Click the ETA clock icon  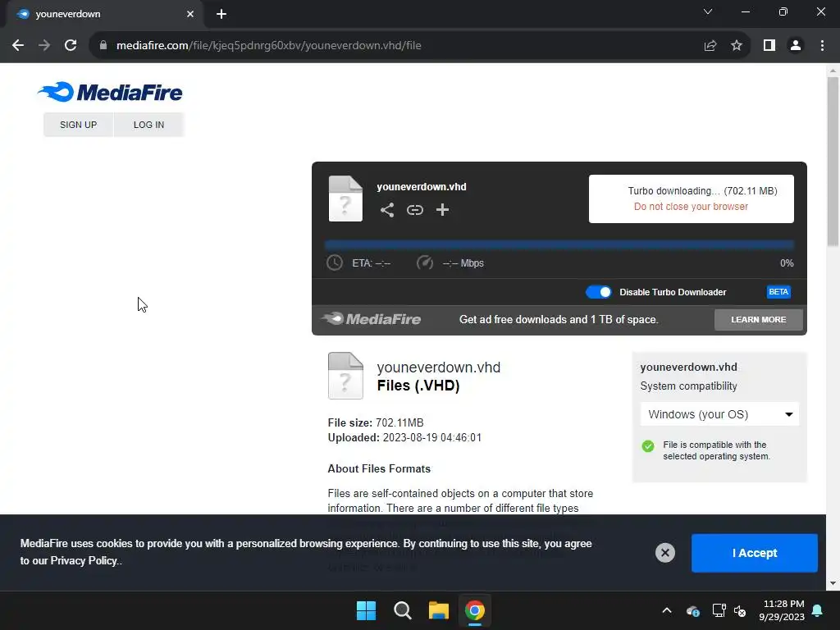pos(335,263)
